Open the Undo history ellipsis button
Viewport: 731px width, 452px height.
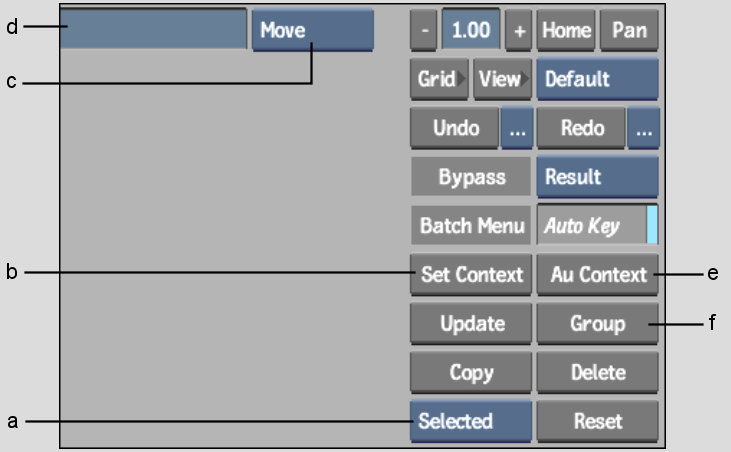(x=517, y=128)
